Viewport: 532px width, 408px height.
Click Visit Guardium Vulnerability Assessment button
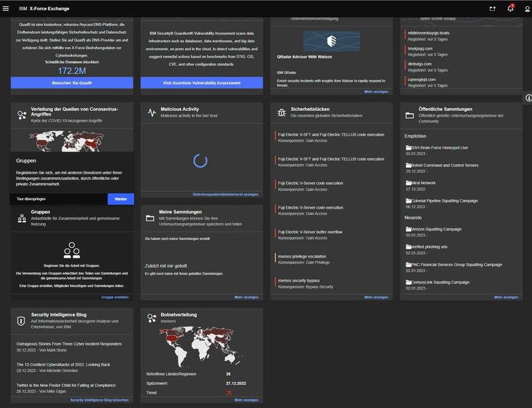click(202, 83)
